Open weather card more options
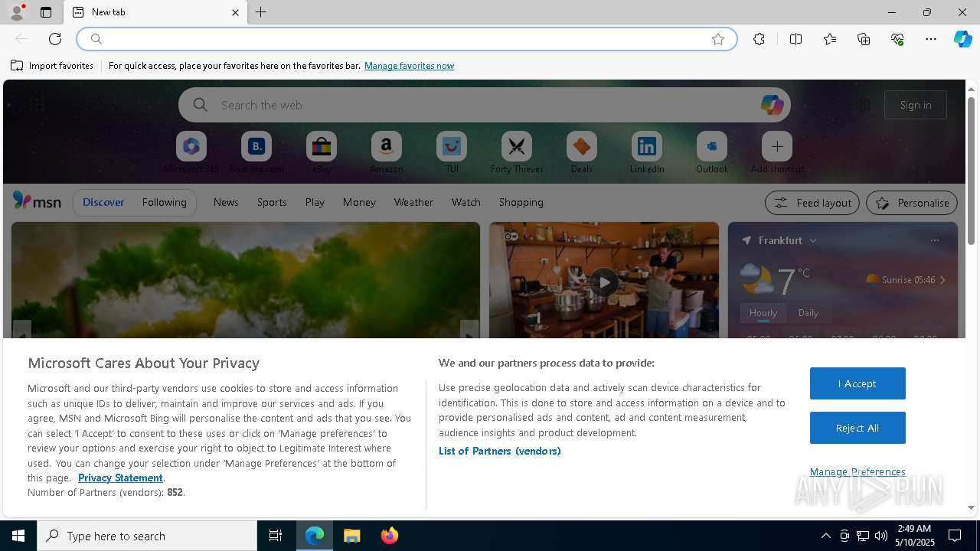Viewport: 980px width, 551px height. pyautogui.click(x=935, y=240)
